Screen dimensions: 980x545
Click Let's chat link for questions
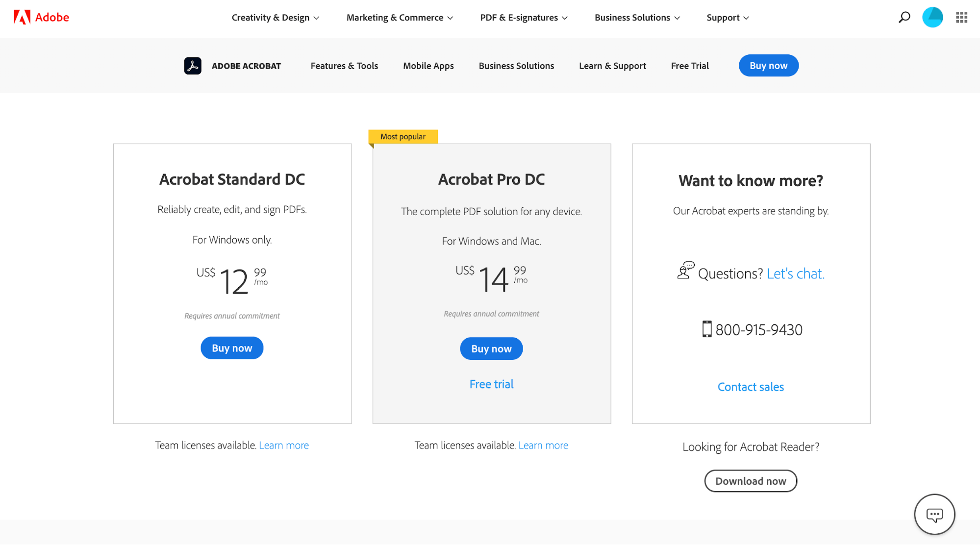pos(795,273)
